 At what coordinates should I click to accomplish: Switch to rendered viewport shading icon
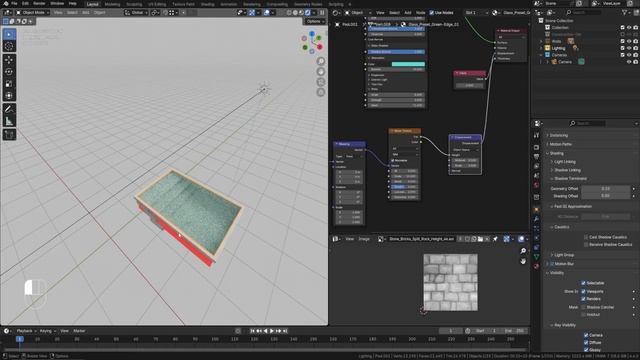[308, 13]
